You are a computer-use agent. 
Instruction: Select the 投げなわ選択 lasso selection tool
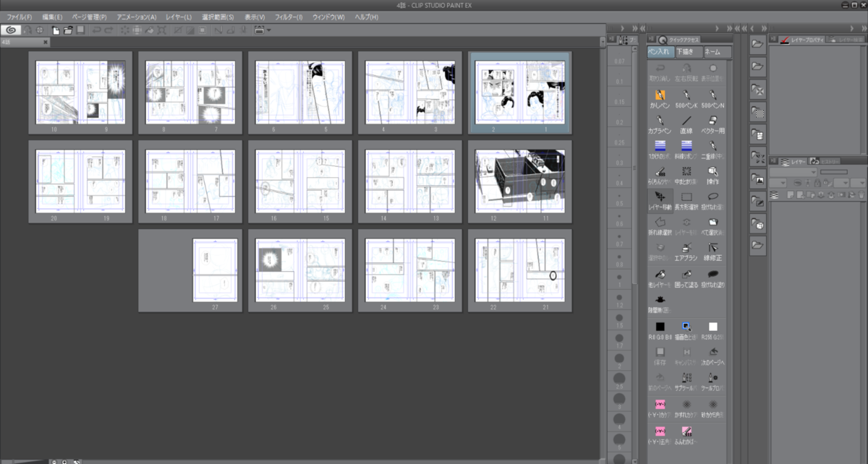pos(713,200)
